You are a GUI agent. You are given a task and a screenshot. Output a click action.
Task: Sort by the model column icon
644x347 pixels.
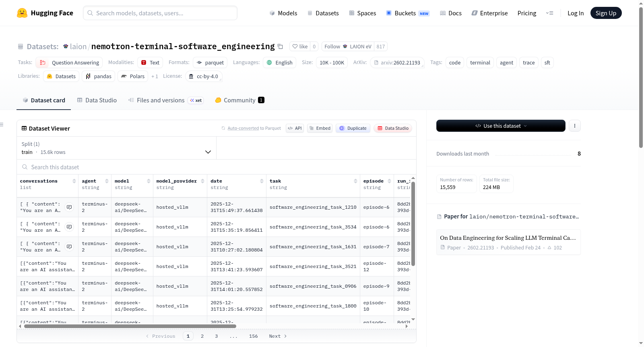149,181
